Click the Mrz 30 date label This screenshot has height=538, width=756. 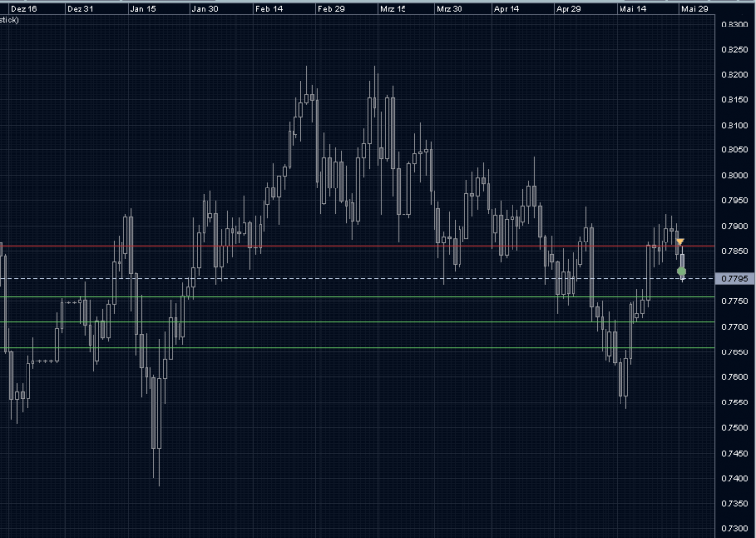point(450,9)
